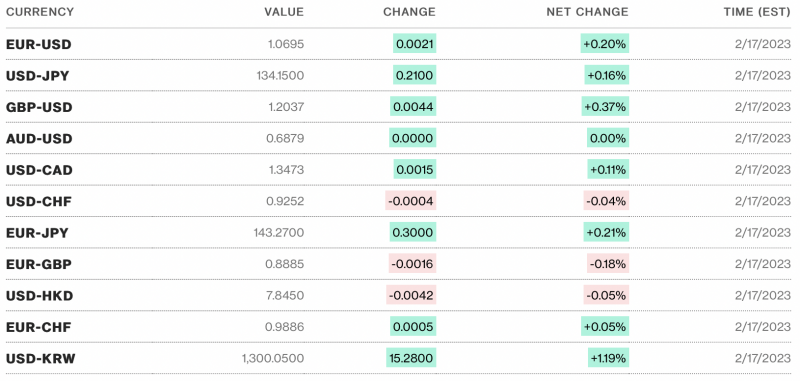
Task: Open the USD-JPY currency pair link
Action: [x=37, y=76]
